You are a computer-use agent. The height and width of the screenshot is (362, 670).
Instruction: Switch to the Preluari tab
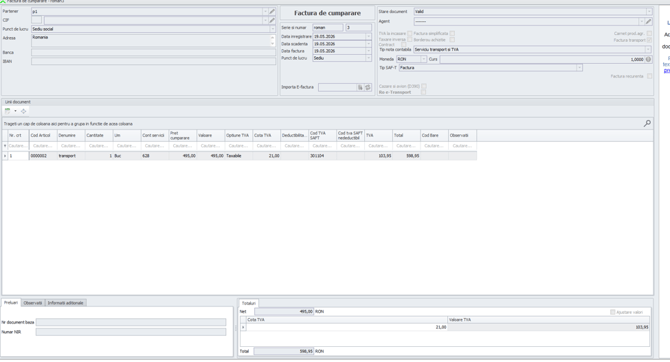pyautogui.click(x=11, y=303)
